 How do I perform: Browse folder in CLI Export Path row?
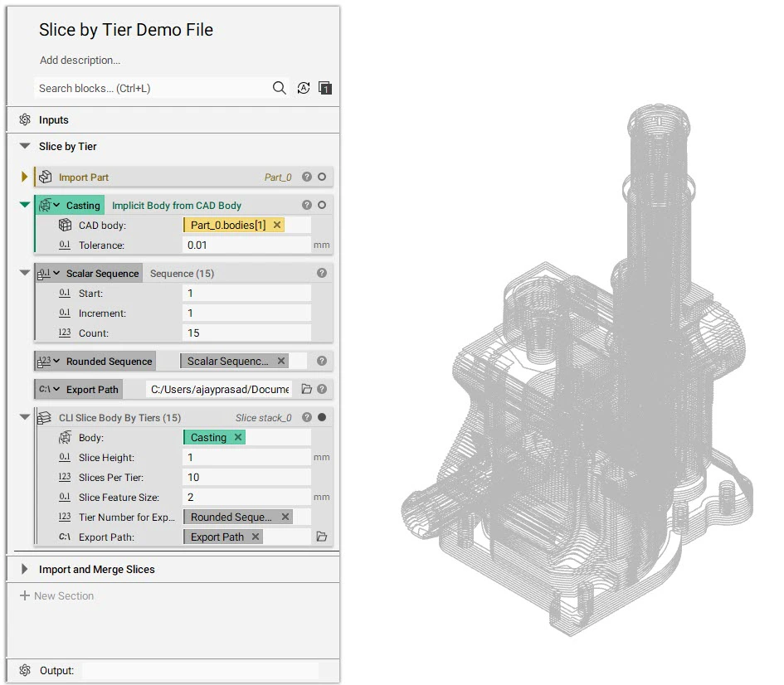322,537
